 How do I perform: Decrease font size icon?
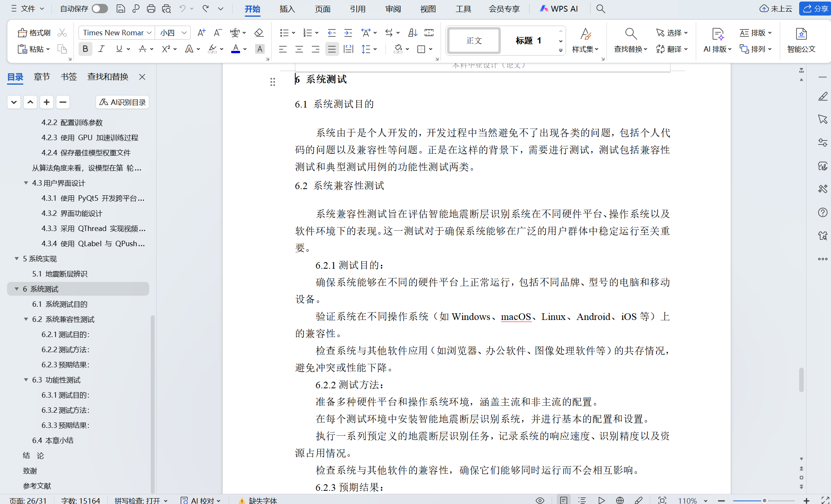[x=218, y=33]
